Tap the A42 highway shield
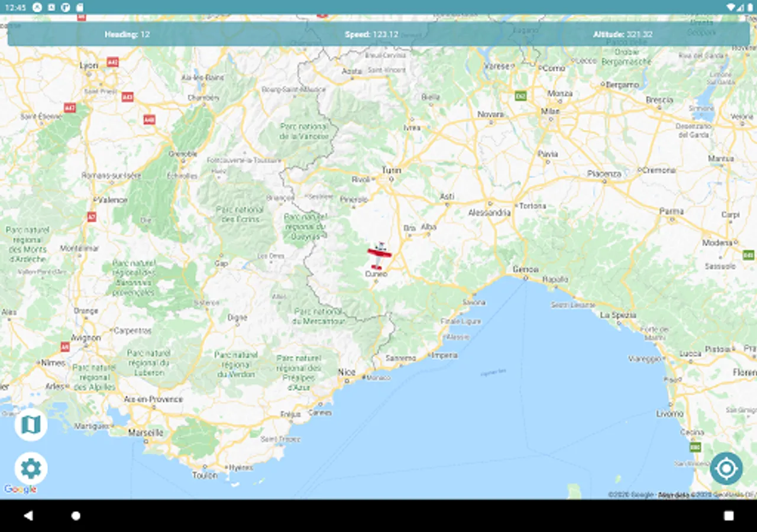Screen dimensions: 757x532 click(x=112, y=61)
